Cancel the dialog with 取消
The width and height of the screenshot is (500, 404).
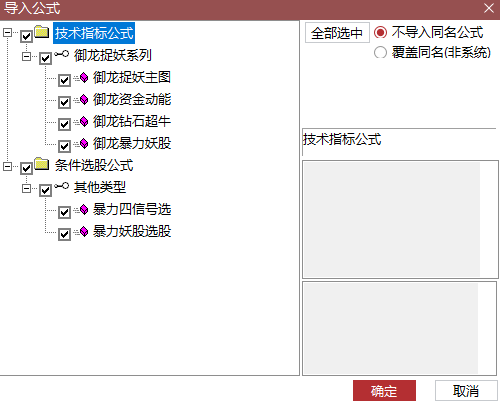[x=466, y=390]
